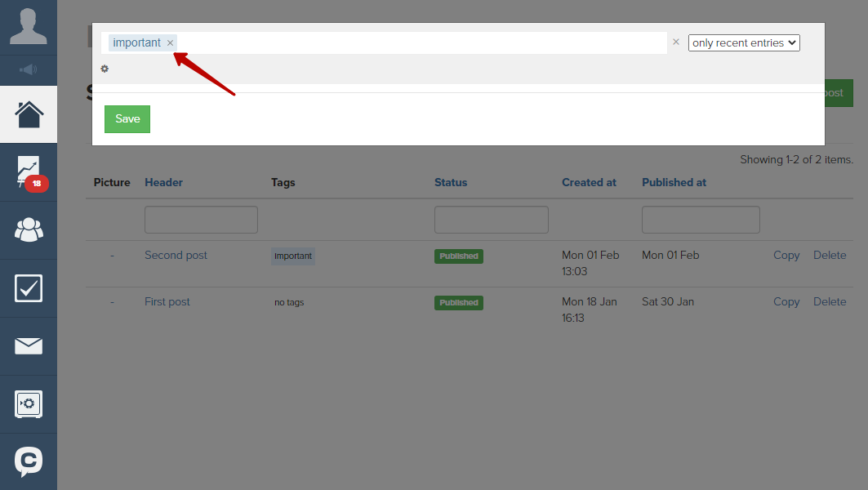Clear all tags using the field's x

coord(675,42)
